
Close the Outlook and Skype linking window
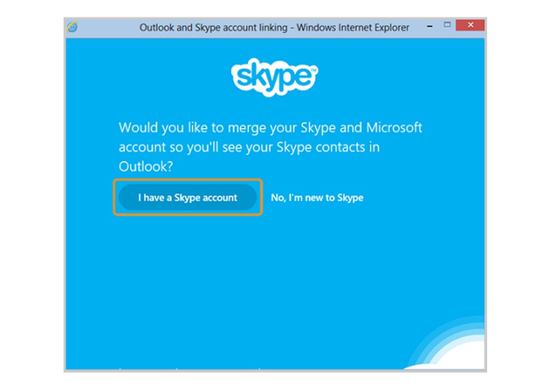click(x=469, y=25)
